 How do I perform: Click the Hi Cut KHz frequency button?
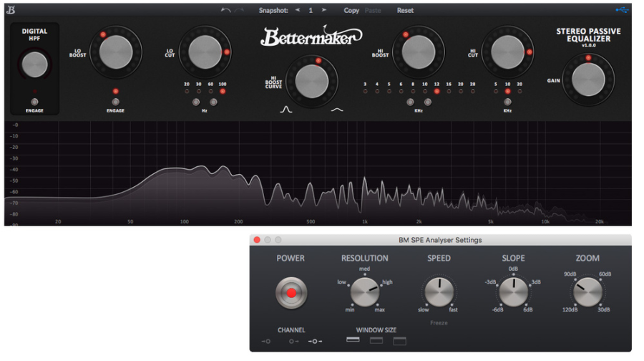pos(507,102)
